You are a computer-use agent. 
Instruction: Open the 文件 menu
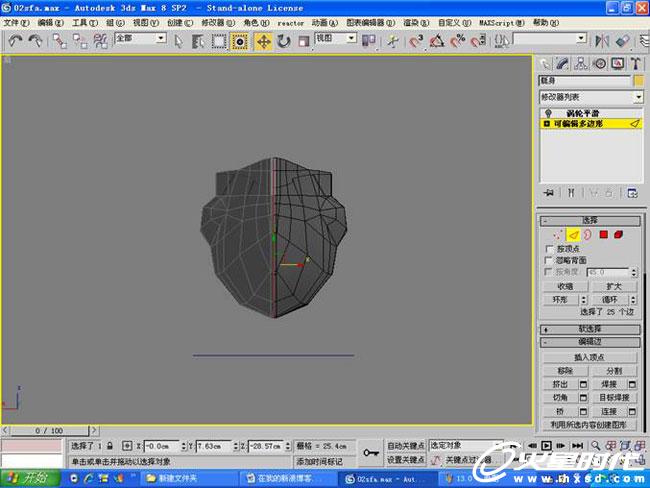(16, 23)
